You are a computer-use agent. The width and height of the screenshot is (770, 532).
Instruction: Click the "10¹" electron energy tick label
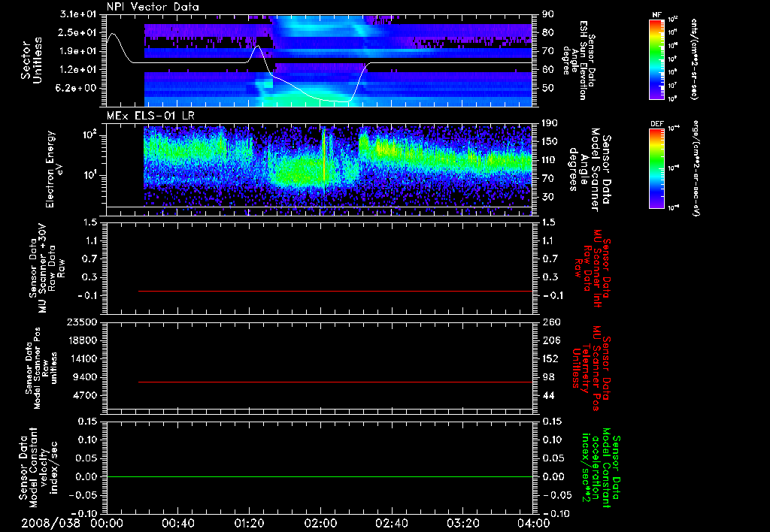(89, 175)
